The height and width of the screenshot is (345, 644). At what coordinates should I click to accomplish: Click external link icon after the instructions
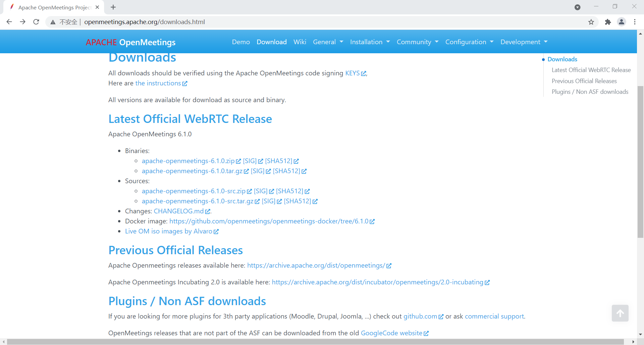[185, 83]
